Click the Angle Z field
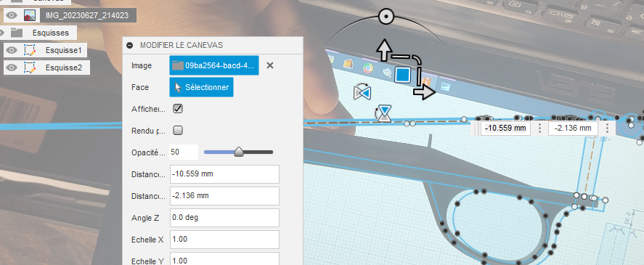Screen dimensions: 644x265 click(x=224, y=218)
